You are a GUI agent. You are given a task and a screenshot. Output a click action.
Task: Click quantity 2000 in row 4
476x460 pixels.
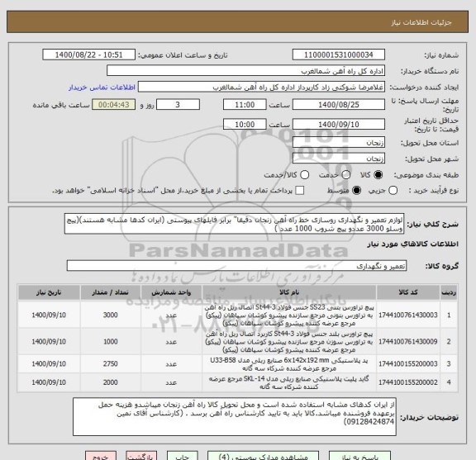(x=110, y=382)
